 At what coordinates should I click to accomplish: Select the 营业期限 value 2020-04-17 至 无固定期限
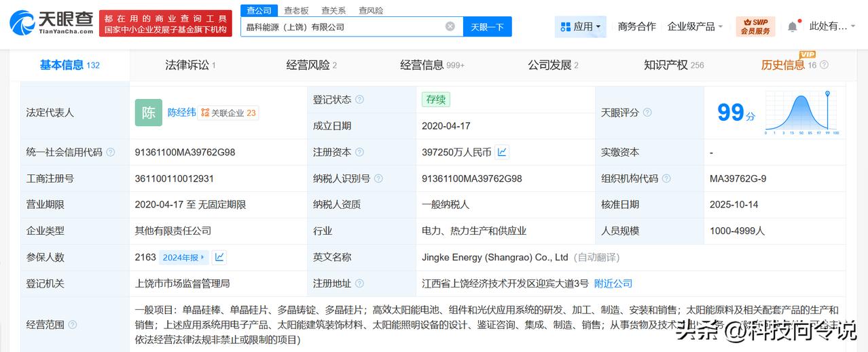(190, 205)
